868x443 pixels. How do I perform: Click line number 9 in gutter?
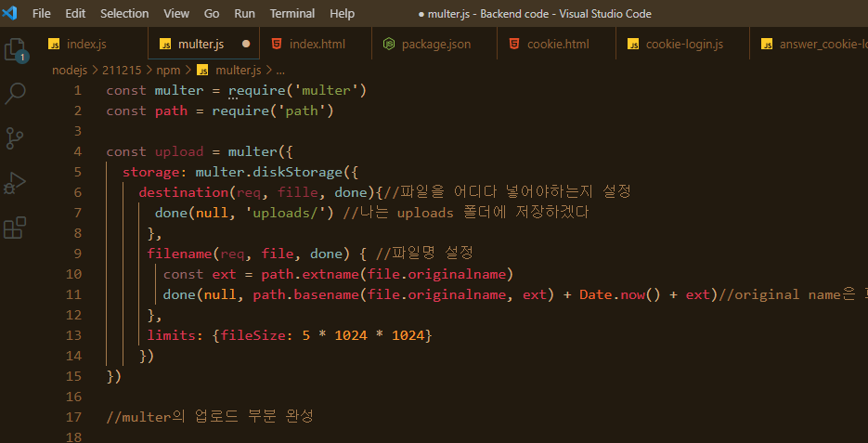click(x=76, y=254)
